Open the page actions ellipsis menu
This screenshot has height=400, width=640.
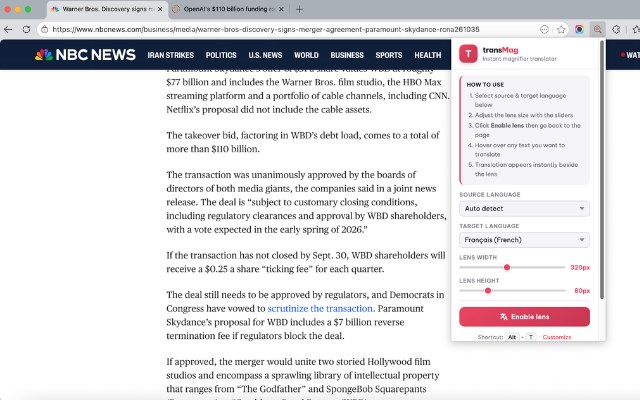(544, 29)
